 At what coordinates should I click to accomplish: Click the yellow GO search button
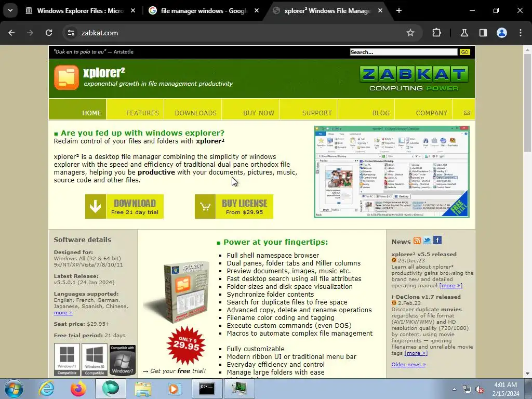464,52
